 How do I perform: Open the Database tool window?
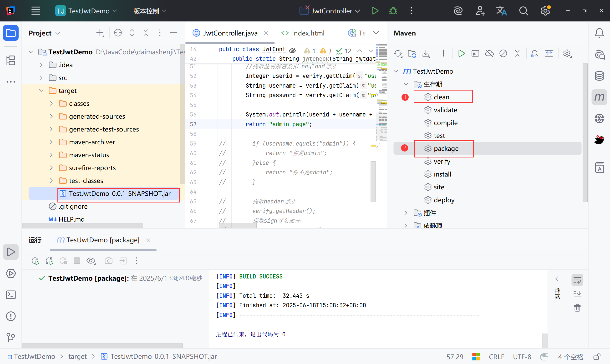599,76
